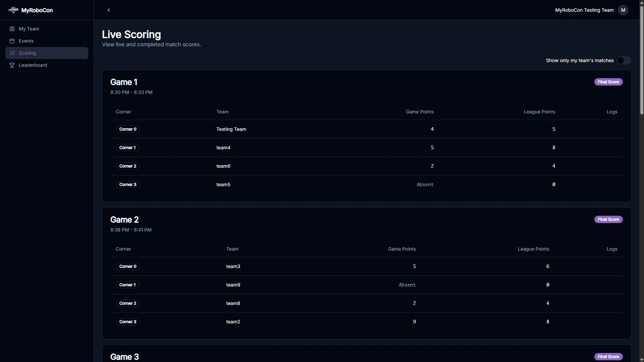This screenshot has height=362, width=644.
Task: Click the vertical page scrollbar thumb
Action: coord(642,60)
